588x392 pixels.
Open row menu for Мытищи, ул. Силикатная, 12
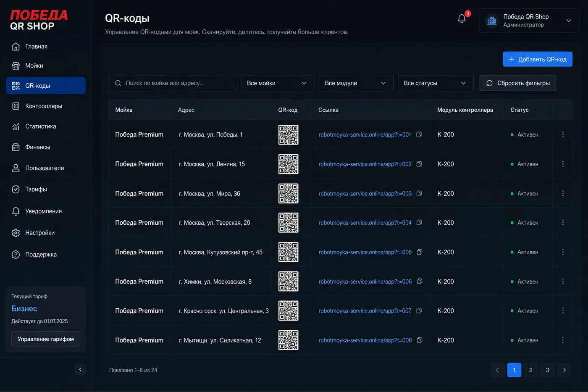tap(563, 340)
